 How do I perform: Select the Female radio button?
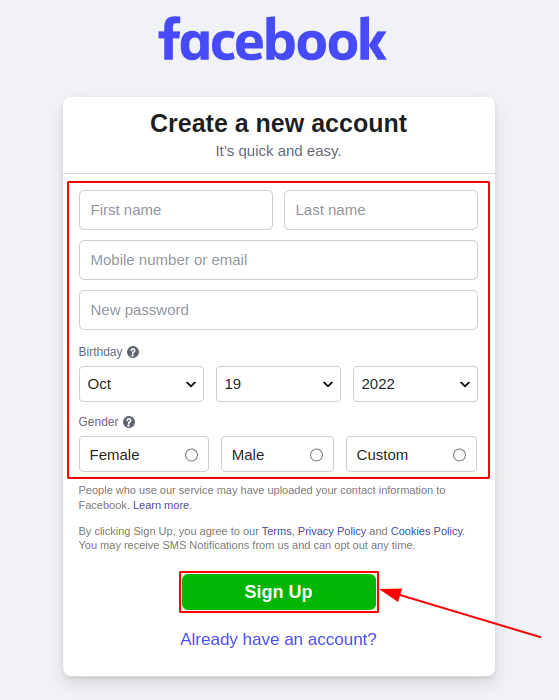pos(192,455)
